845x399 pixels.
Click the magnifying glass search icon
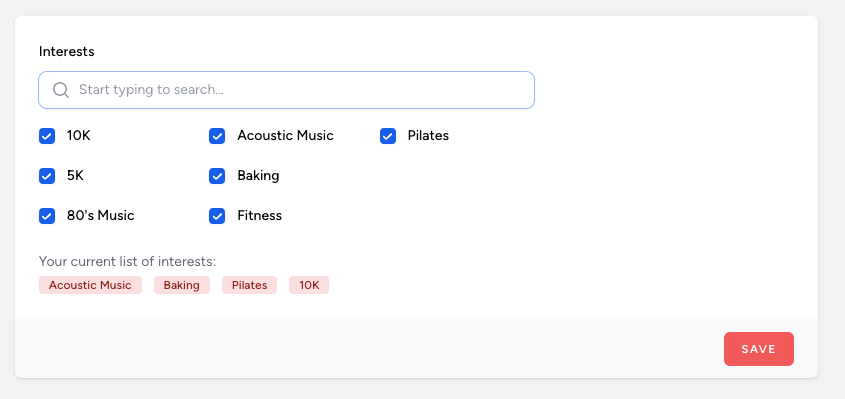click(x=61, y=90)
